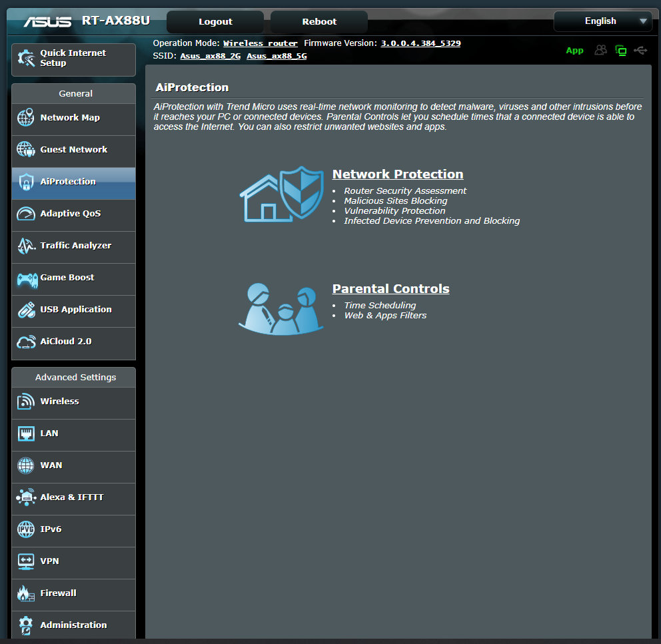Click the guest users status icon in header

click(601, 50)
